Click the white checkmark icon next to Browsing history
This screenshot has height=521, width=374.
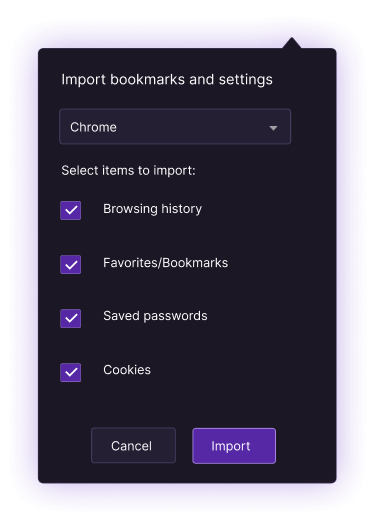coord(71,210)
